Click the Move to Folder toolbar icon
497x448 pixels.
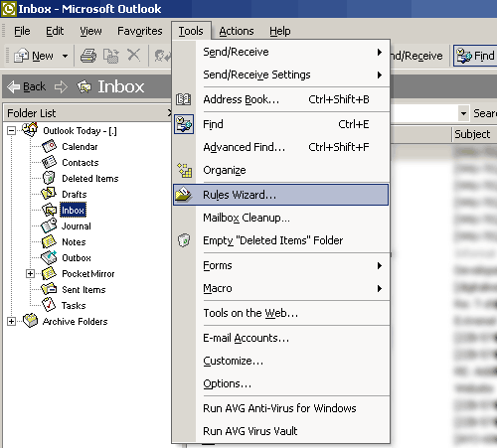pos(111,56)
